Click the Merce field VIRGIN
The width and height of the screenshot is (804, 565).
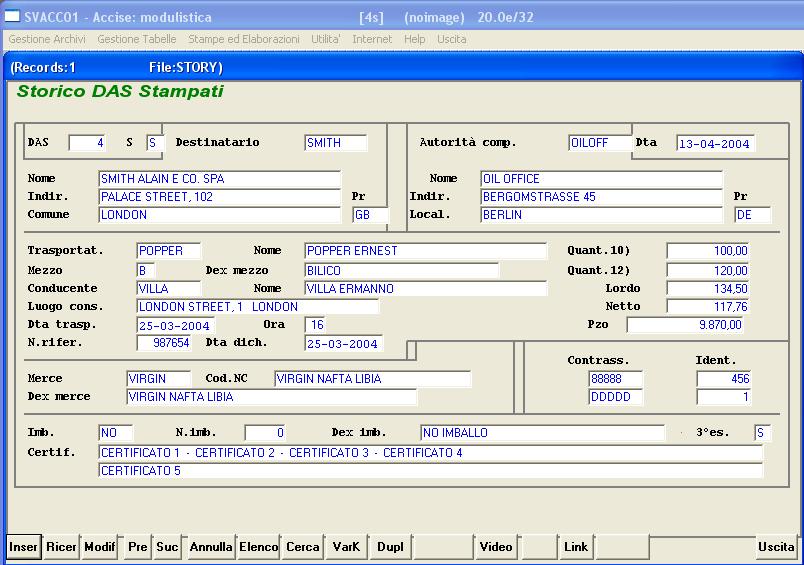pos(158,379)
